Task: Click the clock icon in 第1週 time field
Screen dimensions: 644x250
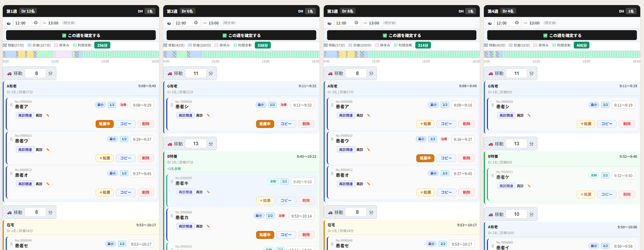Action: [x=35, y=23]
